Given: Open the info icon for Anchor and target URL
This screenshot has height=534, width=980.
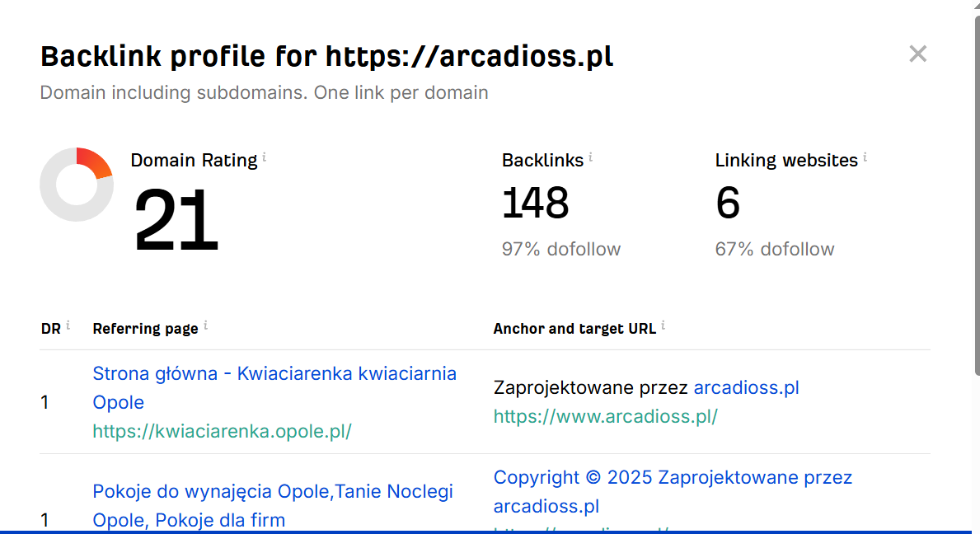Looking at the screenshot, I should pos(663,326).
